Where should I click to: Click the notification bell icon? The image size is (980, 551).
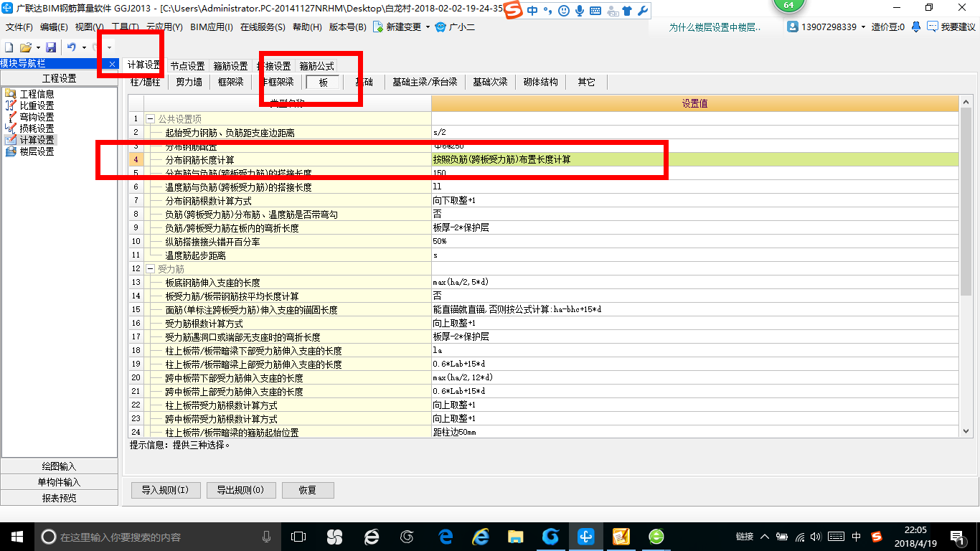916,27
